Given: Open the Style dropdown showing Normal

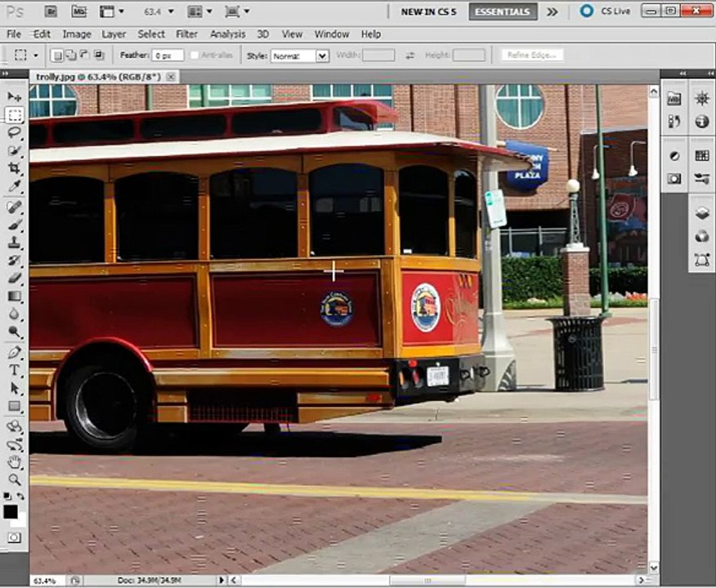Looking at the screenshot, I should click(300, 56).
